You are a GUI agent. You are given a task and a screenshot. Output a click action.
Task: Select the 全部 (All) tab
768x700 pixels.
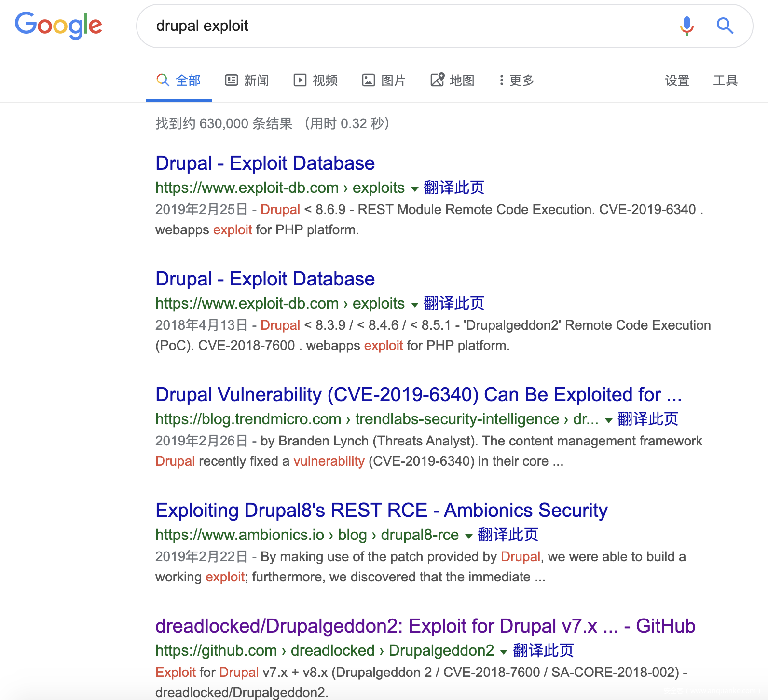[179, 81]
